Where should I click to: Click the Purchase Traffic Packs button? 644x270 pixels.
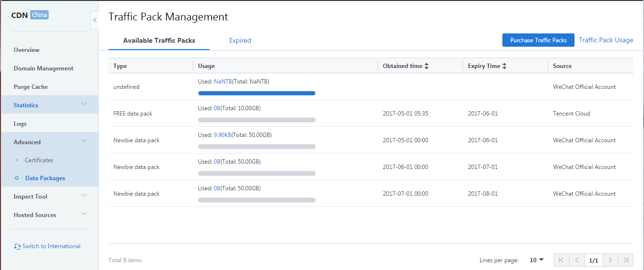tap(538, 40)
